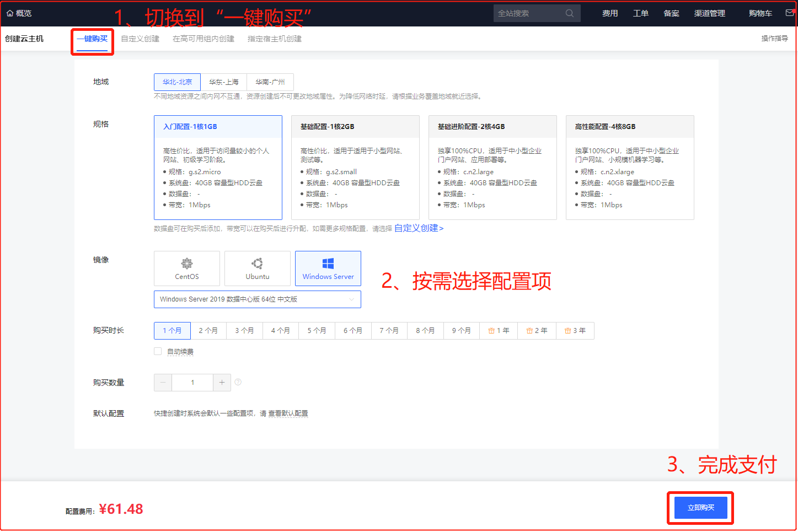Select 3年 purchase duration

coord(575,331)
